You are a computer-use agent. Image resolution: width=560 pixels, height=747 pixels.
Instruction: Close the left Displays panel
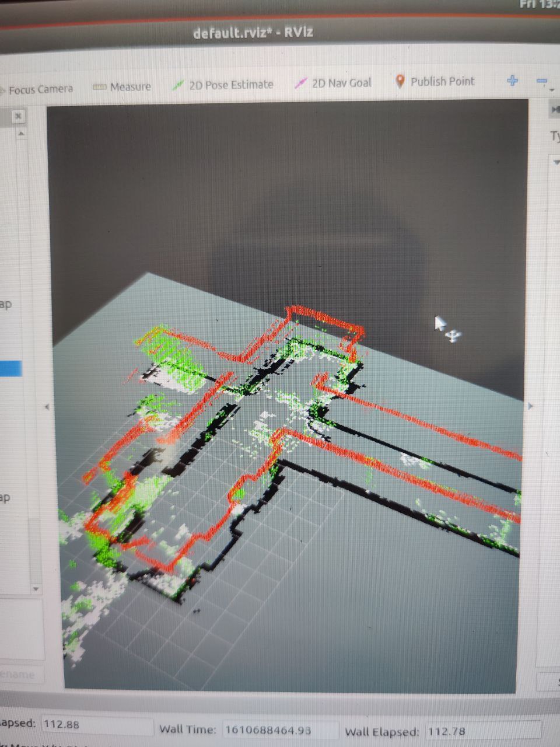pyautogui.click(x=18, y=116)
